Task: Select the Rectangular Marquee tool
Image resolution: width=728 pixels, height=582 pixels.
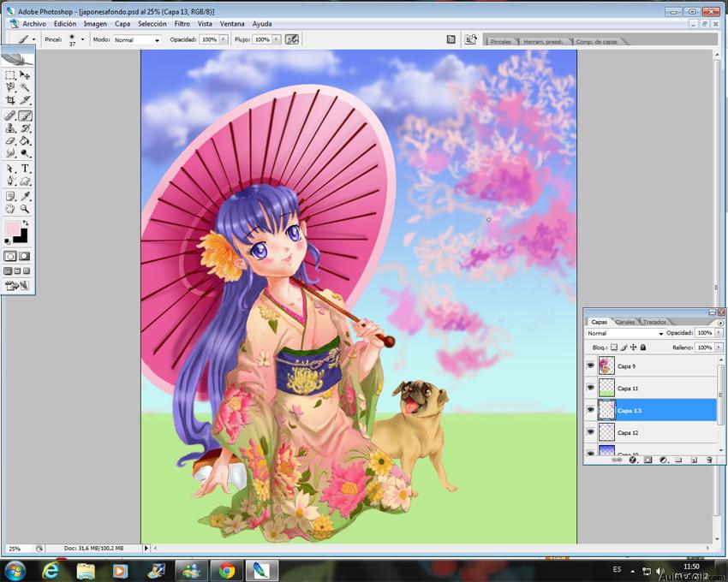Action: 10,74
